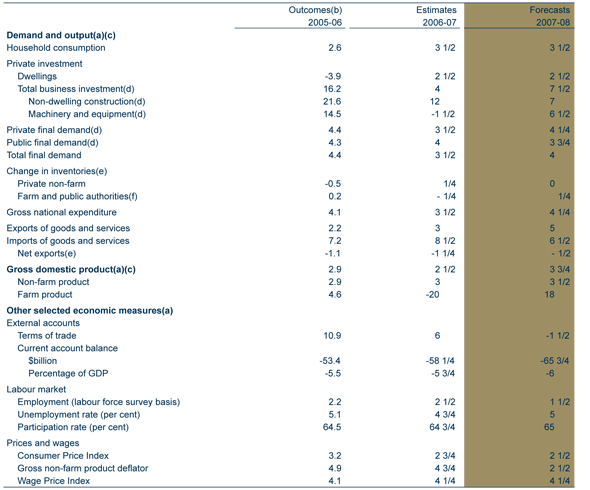
Task: Select the 'Farm product' label
Action: click(45, 295)
